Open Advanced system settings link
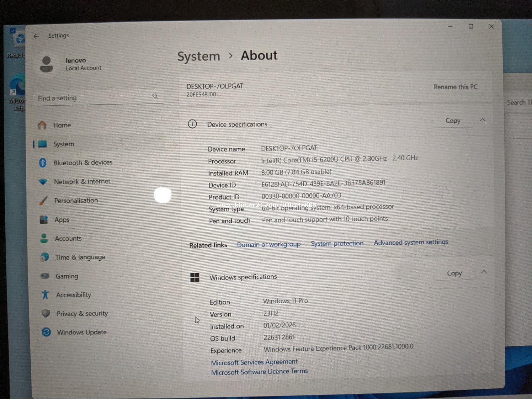 (x=411, y=242)
